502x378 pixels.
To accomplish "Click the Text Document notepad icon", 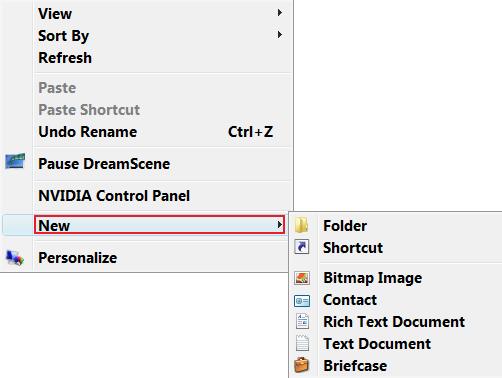I will pos(302,343).
